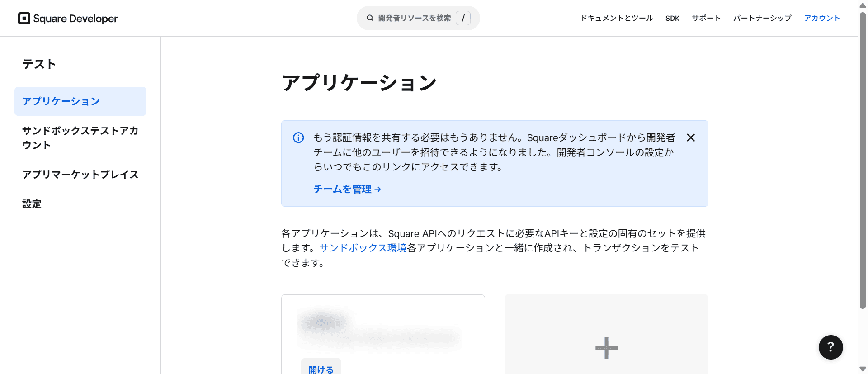Viewport: 868px width, 374px height.
Task: Click the テスト sidebar heading
Action: pyautogui.click(x=39, y=64)
